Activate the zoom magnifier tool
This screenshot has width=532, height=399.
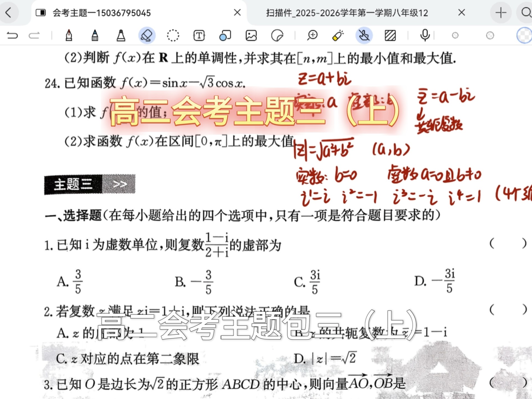(312, 35)
